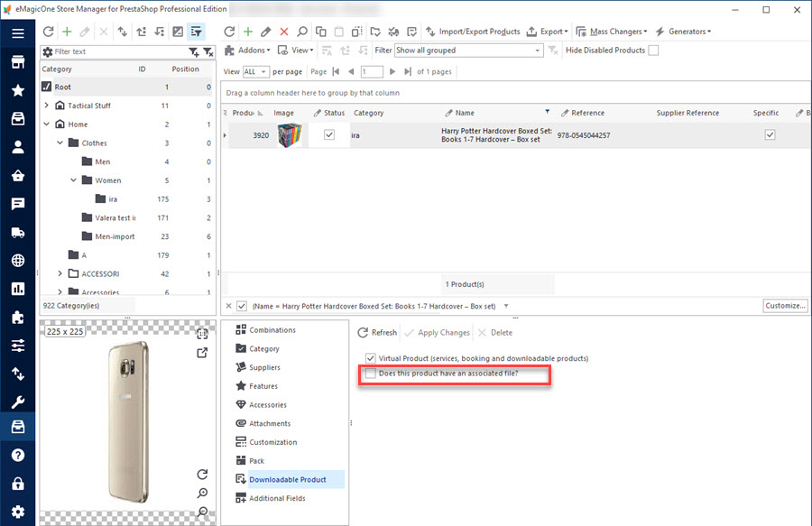Click the Customize... button
Screen dimensions: 812x526
tap(786, 306)
